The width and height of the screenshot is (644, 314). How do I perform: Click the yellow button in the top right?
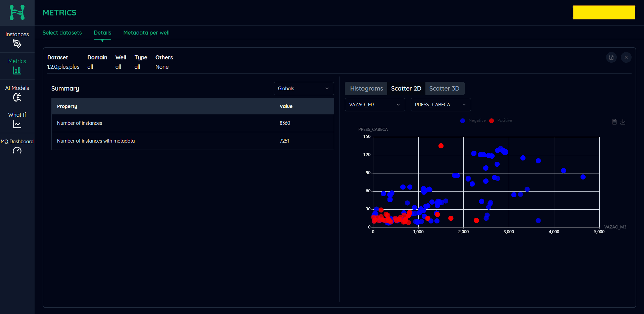[604, 12]
